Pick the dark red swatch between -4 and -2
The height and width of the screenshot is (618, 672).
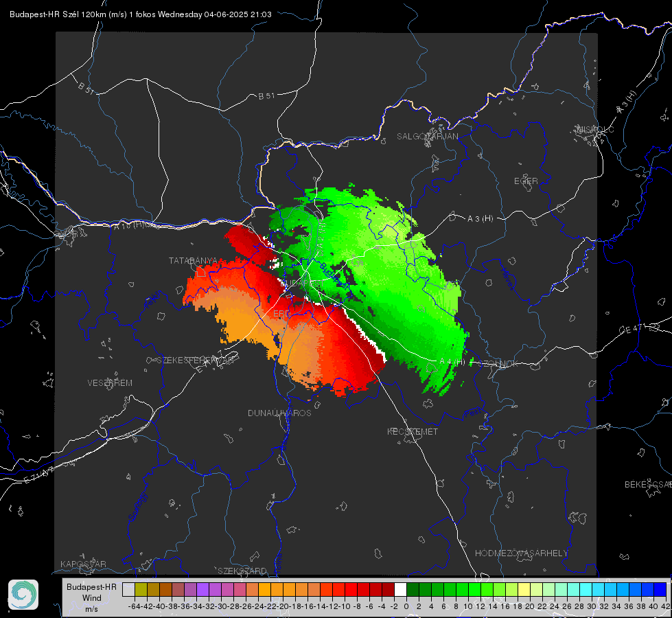tap(388, 589)
